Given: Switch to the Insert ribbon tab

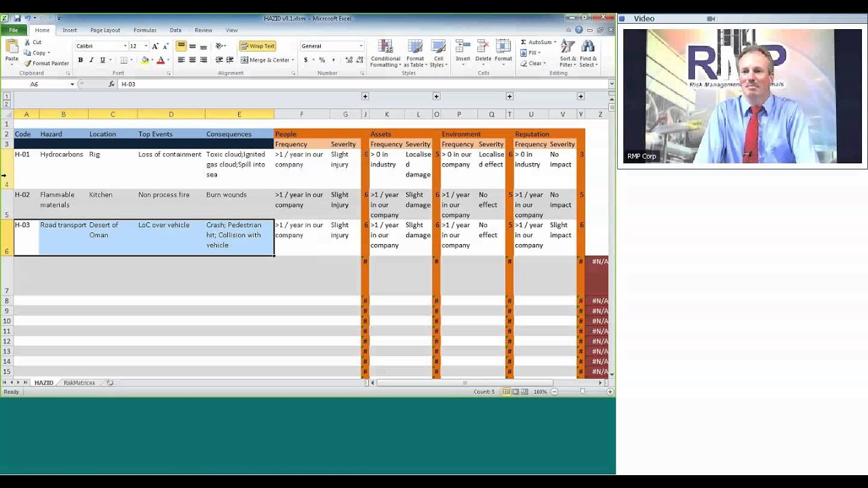Looking at the screenshot, I should click(70, 30).
